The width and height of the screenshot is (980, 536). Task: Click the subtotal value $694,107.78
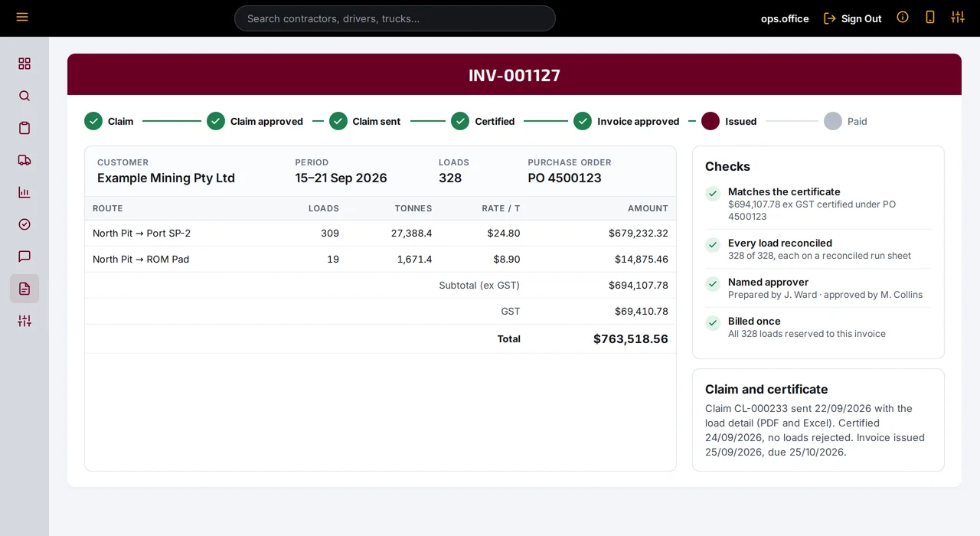coord(639,285)
